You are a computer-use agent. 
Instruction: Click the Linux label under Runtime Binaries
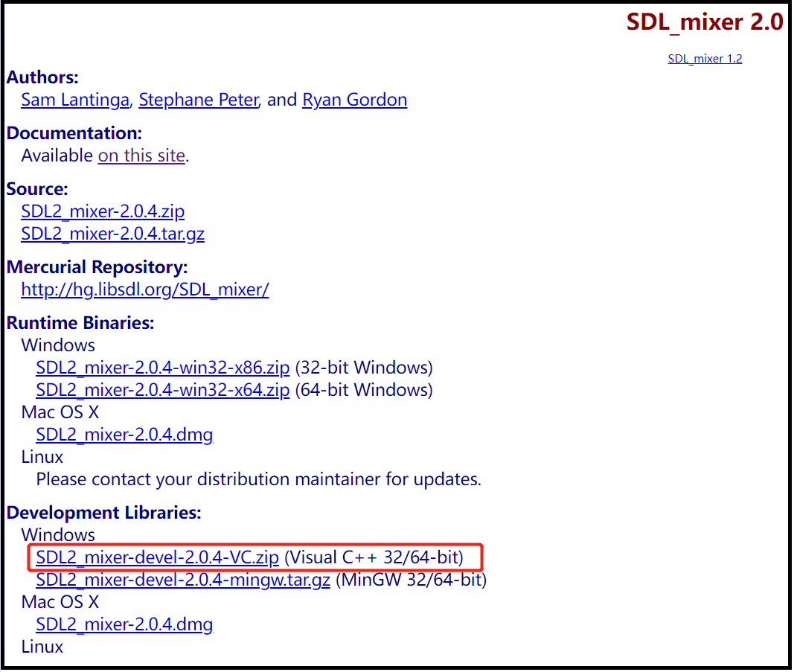click(x=42, y=456)
